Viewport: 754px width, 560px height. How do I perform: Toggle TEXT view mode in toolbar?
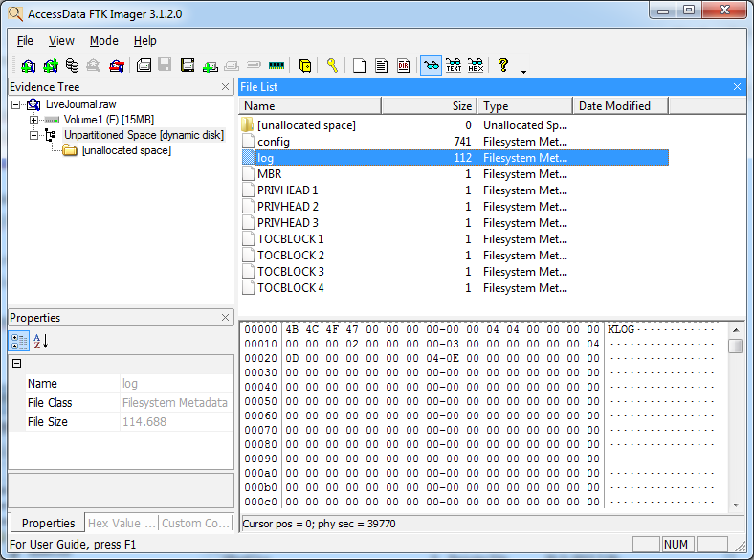454,66
